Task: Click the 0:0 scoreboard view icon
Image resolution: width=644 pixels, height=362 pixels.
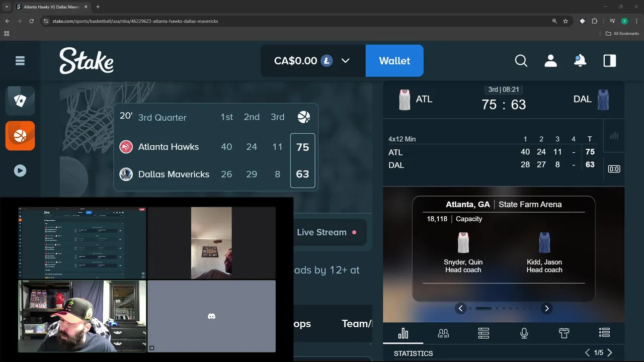Action: (614, 169)
